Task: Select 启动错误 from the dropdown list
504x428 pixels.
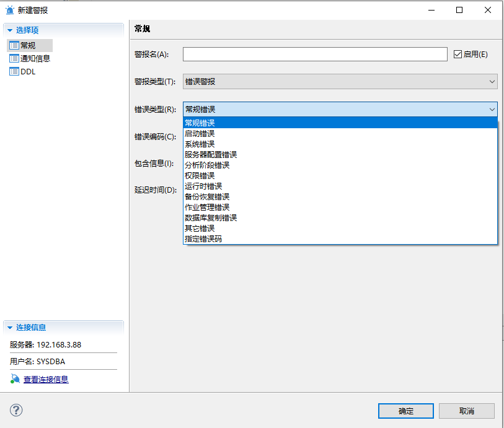Action: point(340,134)
